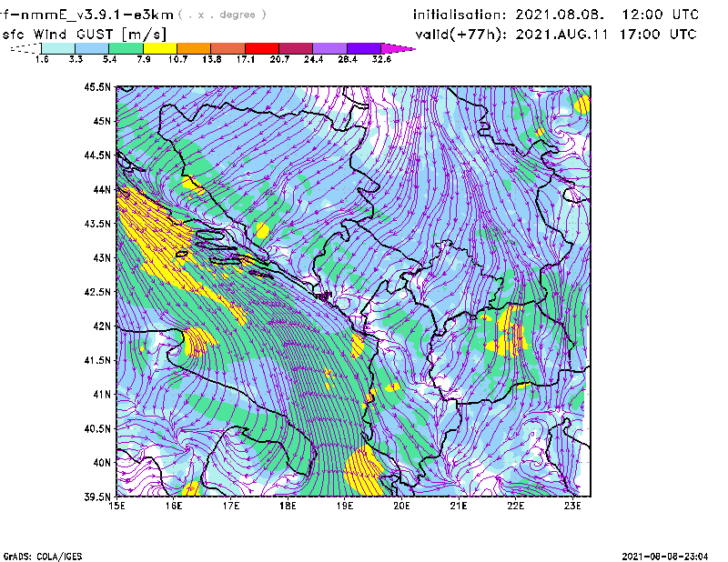728x562 pixels.
Task: Click the 40N latitude label
Action: [102, 463]
